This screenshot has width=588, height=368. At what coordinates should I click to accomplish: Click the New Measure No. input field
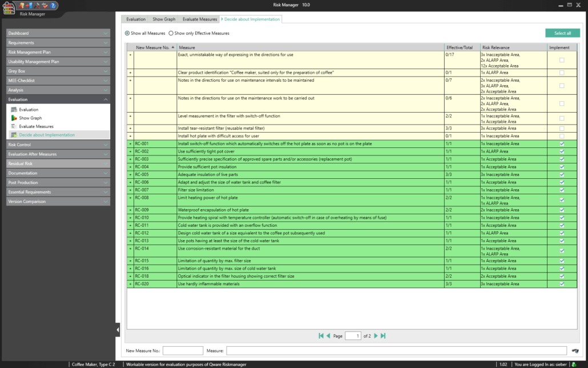tap(183, 351)
